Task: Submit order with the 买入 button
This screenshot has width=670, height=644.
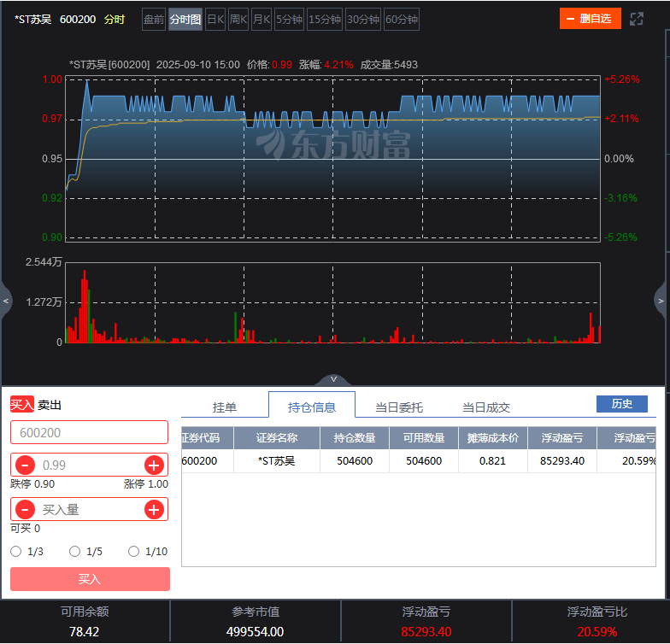Action: (90, 579)
